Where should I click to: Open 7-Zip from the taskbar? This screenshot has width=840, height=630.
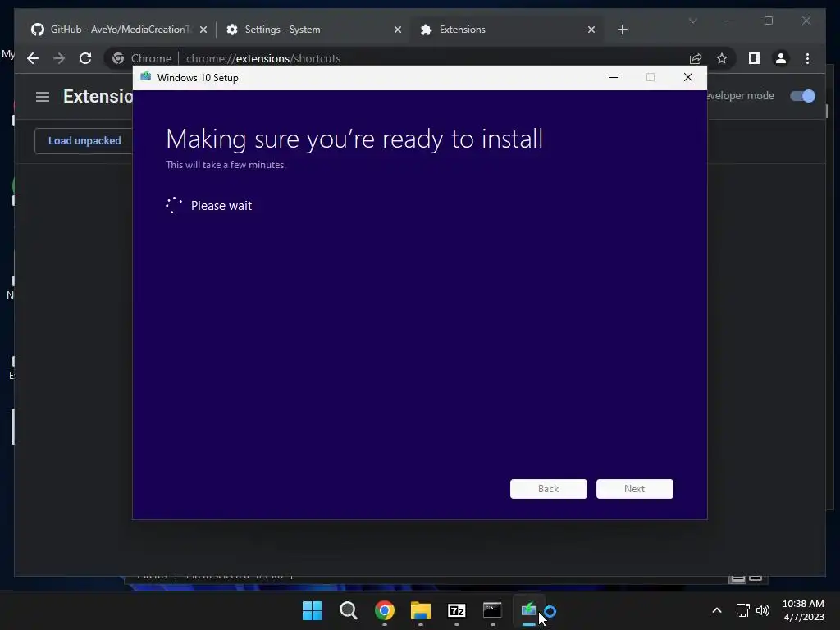coord(456,610)
